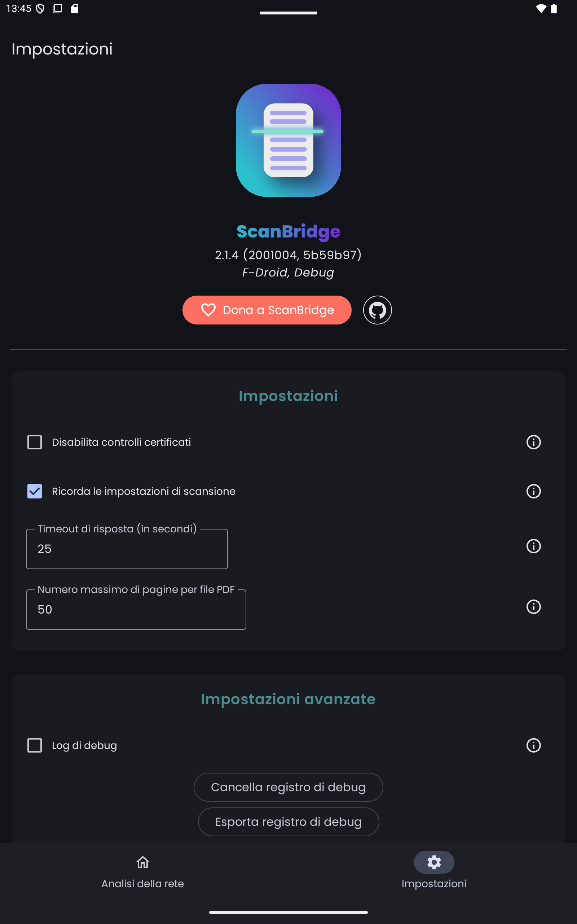Image resolution: width=577 pixels, height=924 pixels.
Task: Focus the Timeout di risposta field
Action: coord(127,549)
